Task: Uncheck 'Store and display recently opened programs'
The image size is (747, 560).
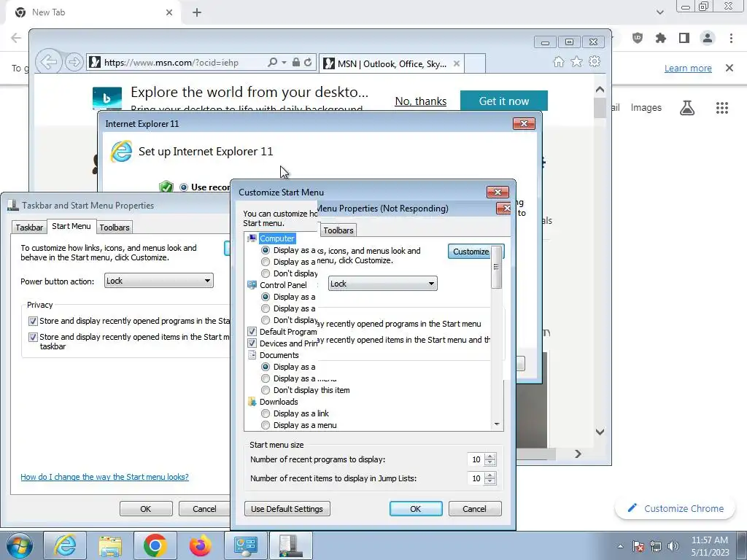Action: pyautogui.click(x=33, y=321)
